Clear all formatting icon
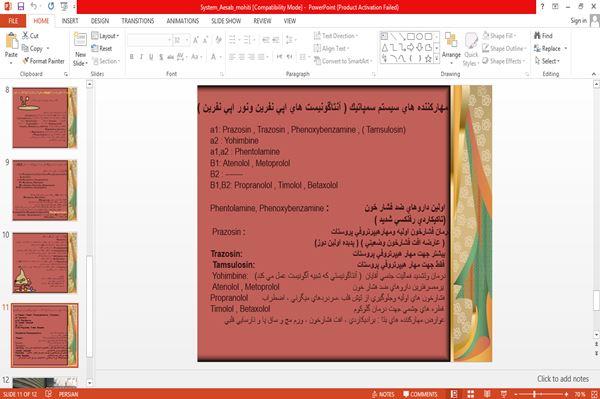This screenshot has width=600, height=399. point(218,40)
